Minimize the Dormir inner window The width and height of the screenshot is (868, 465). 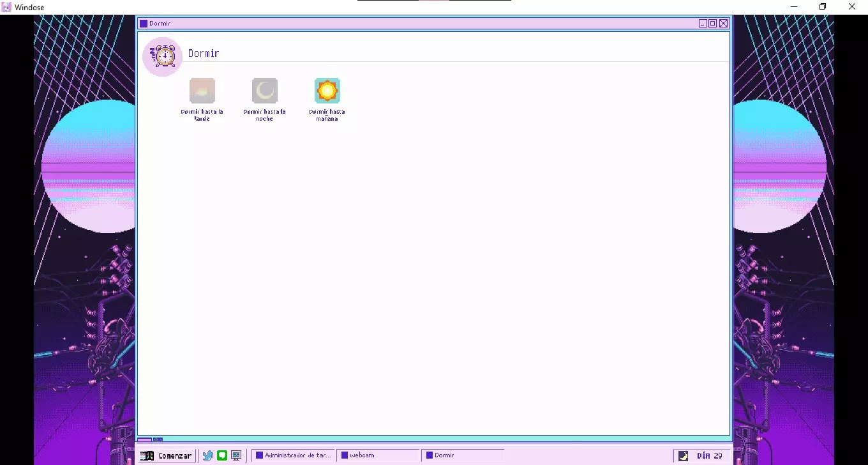703,24
